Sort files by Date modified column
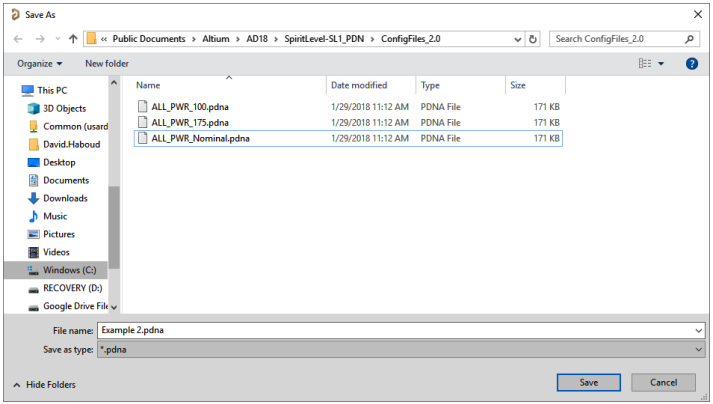This screenshot has height=404, width=713. pyautogui.click(x=359, y=86)
